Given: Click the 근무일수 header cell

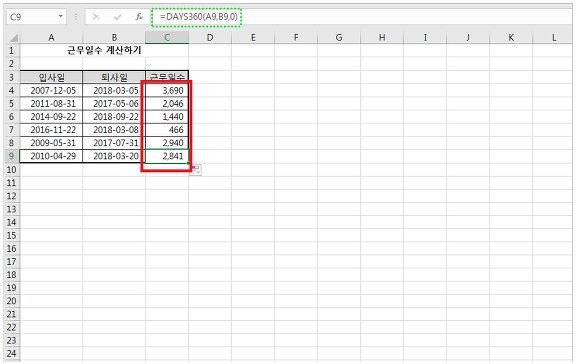Looking at the screenshot, I should pyautogui.click(x=167, y=77).
